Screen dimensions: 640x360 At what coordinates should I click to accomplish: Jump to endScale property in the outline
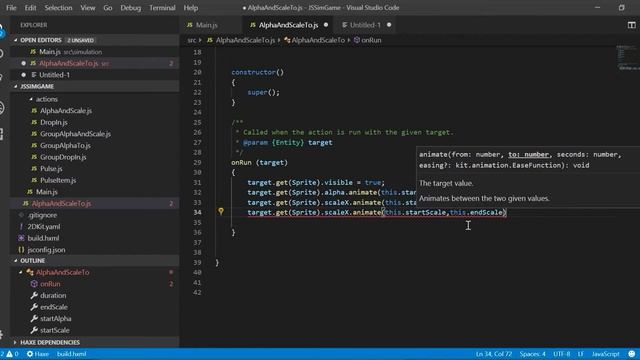click(x=54, y=307)
